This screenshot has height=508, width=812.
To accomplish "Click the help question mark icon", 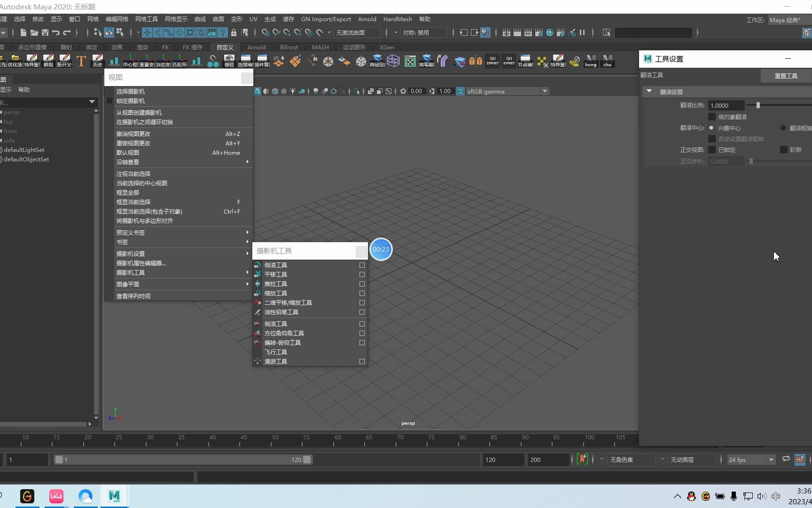I will point(223,32).
